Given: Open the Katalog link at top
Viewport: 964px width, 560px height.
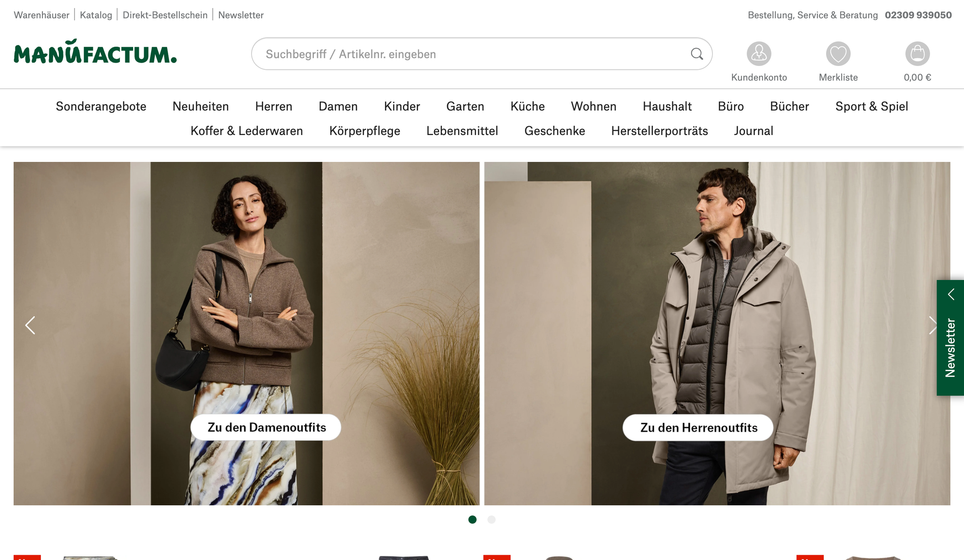Looking at the screenshot, I should tap(96, 15).
